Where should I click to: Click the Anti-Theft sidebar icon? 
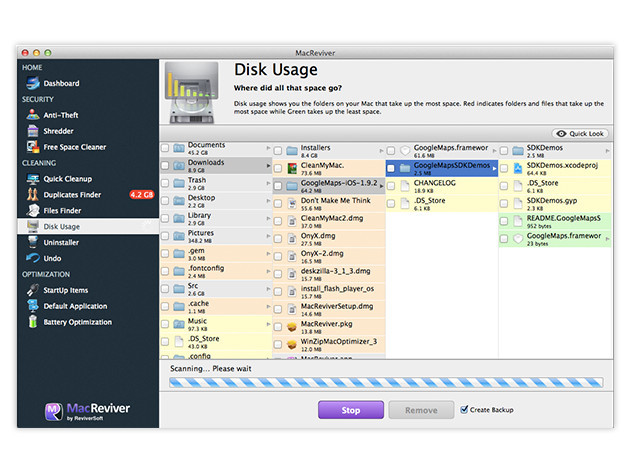33,115
